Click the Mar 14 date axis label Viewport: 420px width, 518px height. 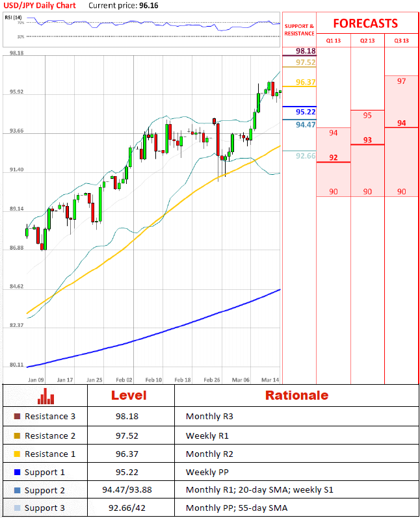(270, 380)
